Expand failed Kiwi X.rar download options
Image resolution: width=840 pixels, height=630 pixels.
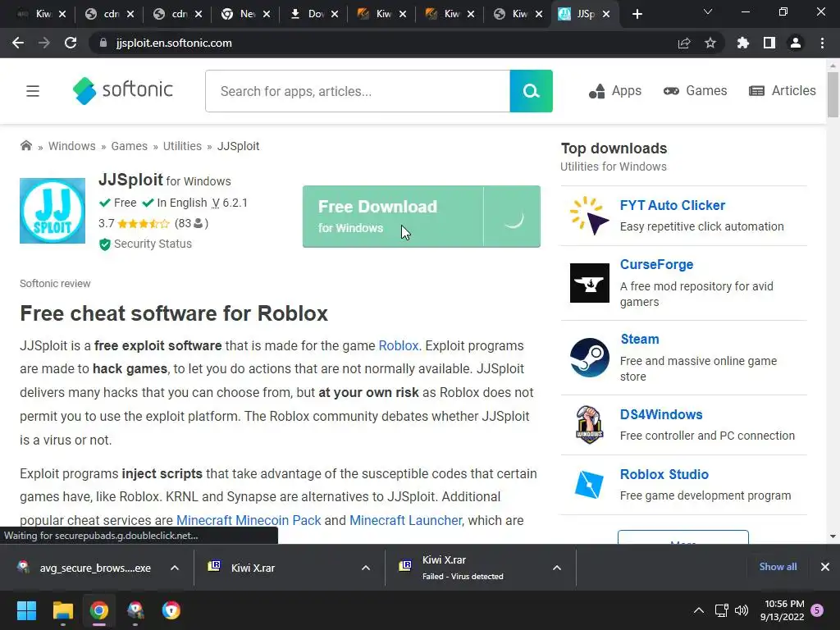(x=557, y=568)
